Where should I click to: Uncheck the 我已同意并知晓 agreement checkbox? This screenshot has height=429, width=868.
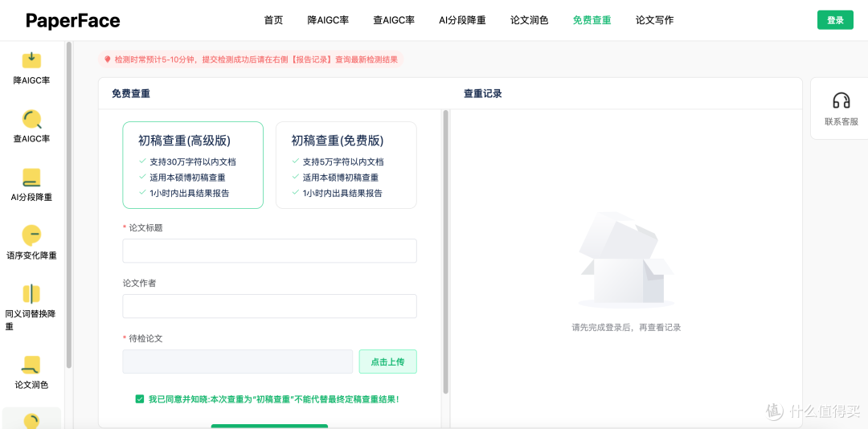tap(140, 398)
